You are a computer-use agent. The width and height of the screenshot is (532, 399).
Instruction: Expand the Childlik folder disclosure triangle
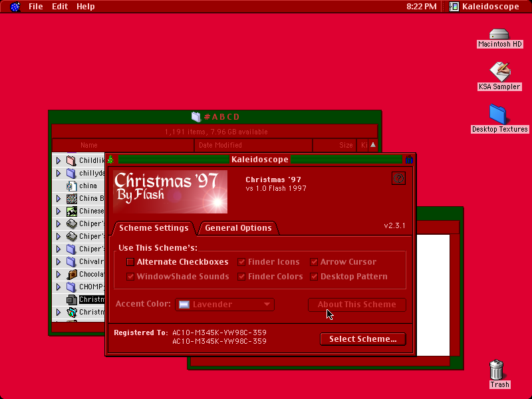click(59, 160)
